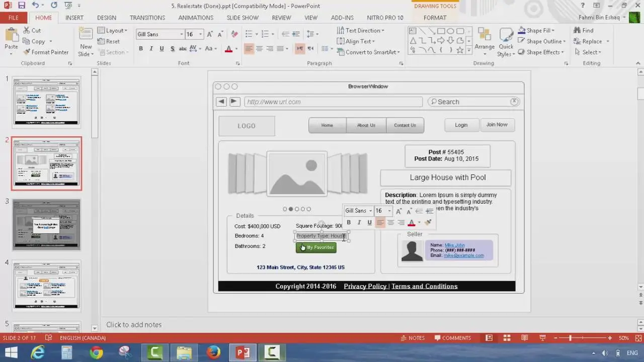Switch to the INSERT ribbon tab
This screenshot has width=644, height=362.
[x=74, y=18]
